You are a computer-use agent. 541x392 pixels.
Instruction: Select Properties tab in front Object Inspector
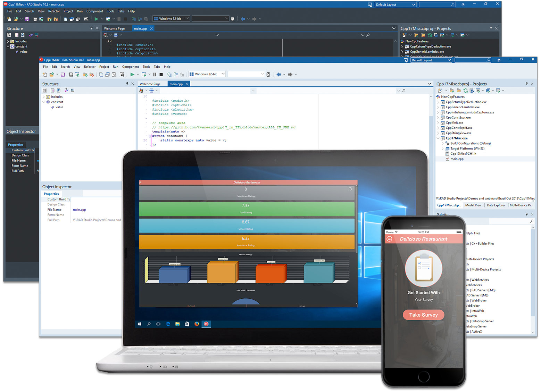click(51, 194)
